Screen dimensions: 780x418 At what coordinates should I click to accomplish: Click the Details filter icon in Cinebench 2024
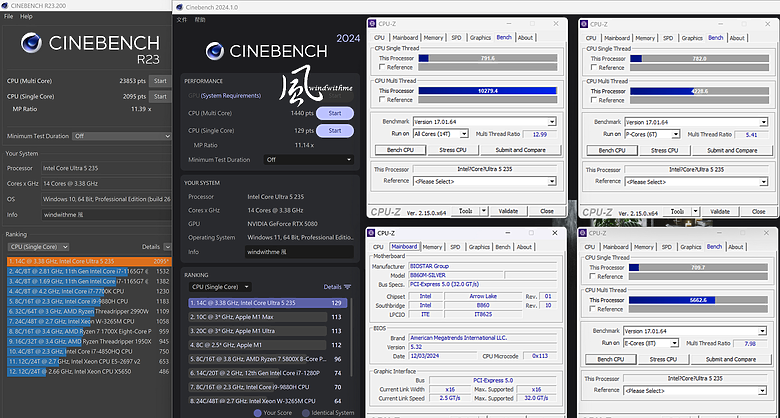(x=347, y=287)
